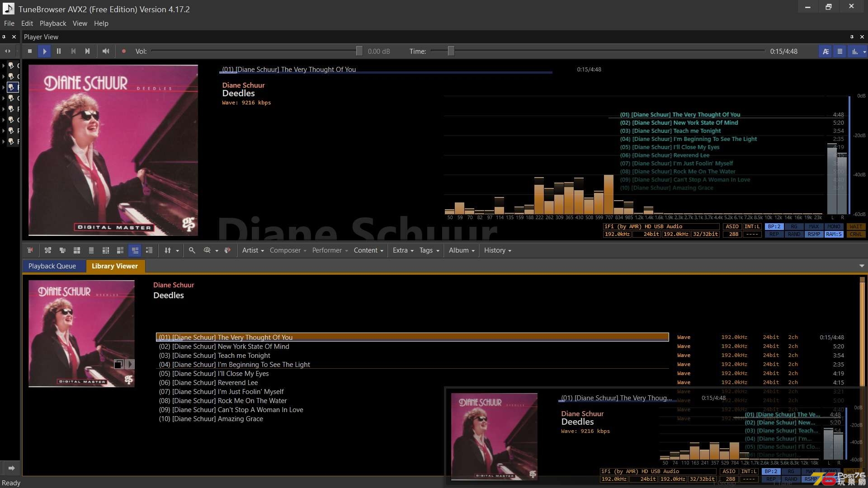Toggle the RG replay gain indicator

click(x=794, y=227)
